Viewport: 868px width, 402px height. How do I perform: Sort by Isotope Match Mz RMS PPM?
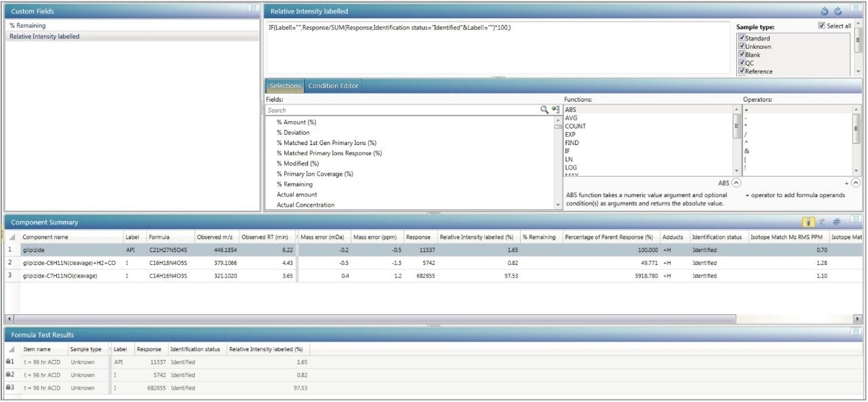click(x=788, y=237)
